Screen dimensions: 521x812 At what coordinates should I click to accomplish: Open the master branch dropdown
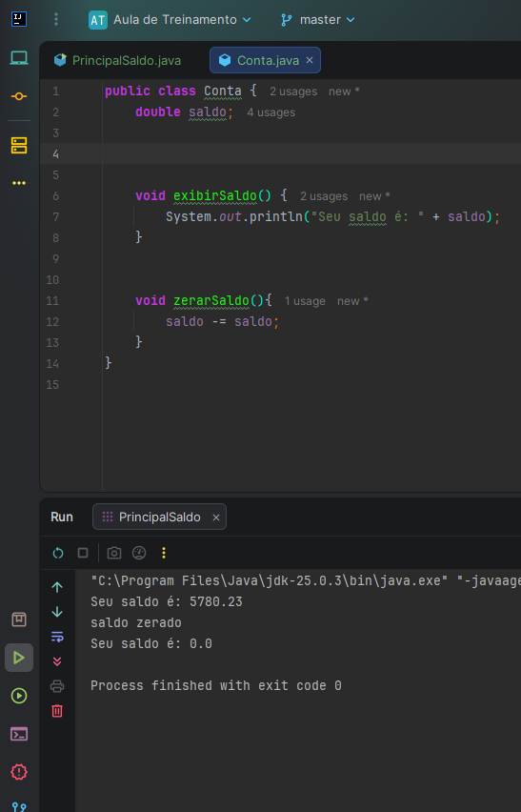318,20
